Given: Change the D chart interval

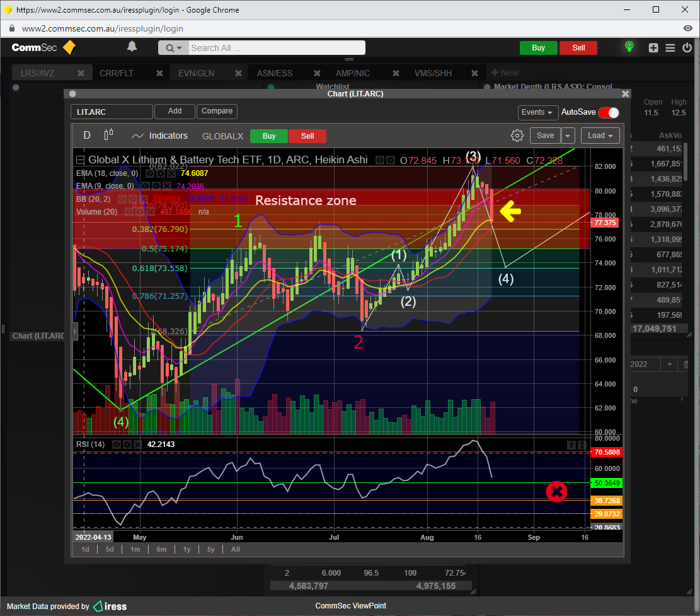Looking at the screenshot, I should tap(87, 136).
